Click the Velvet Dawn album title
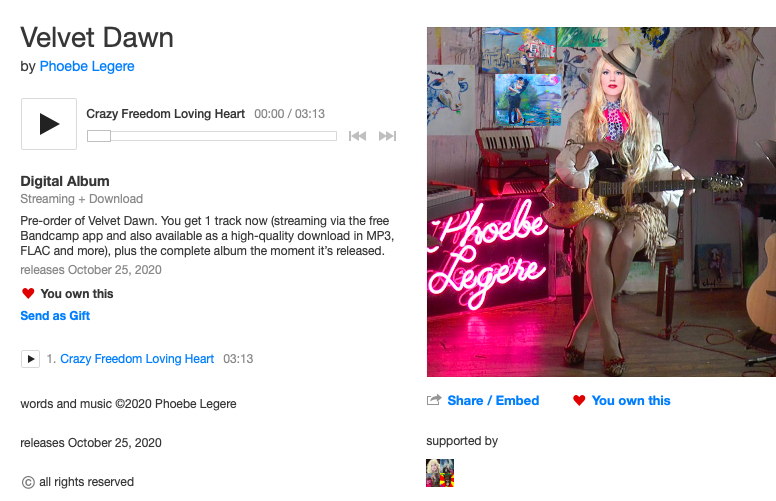Viewport: 776px width, 501px height. click(97, 38)
